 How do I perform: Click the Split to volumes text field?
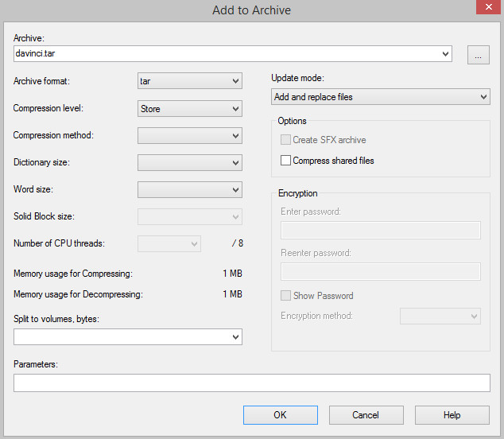(x=121, y=337)
